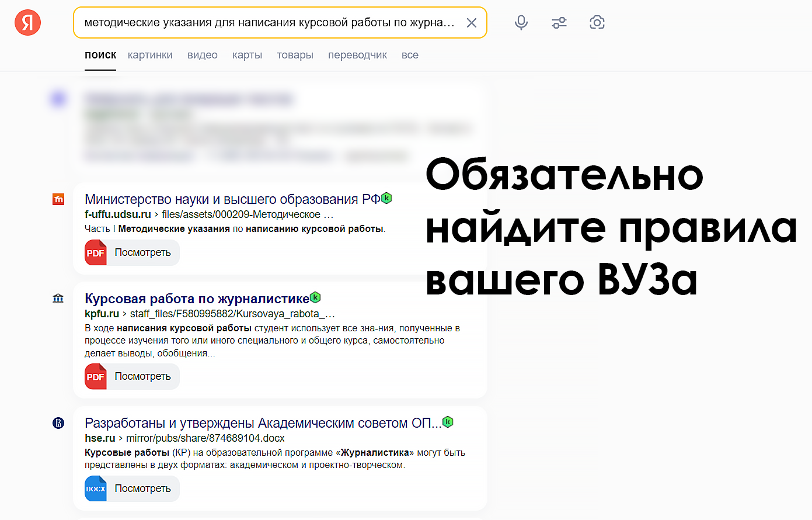Click the hse.ru result favicon
812x520 pixels.
click(x=58, y=423)
